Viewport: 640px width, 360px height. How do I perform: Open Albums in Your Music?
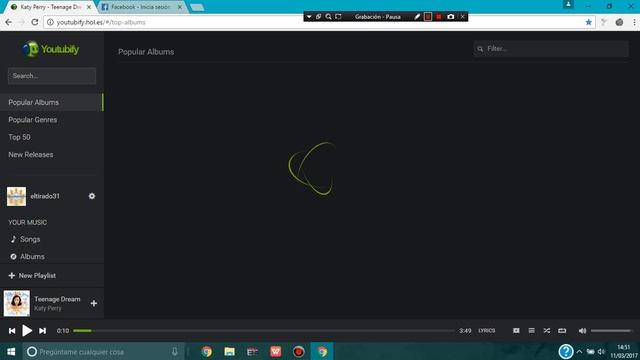point(27,256)
